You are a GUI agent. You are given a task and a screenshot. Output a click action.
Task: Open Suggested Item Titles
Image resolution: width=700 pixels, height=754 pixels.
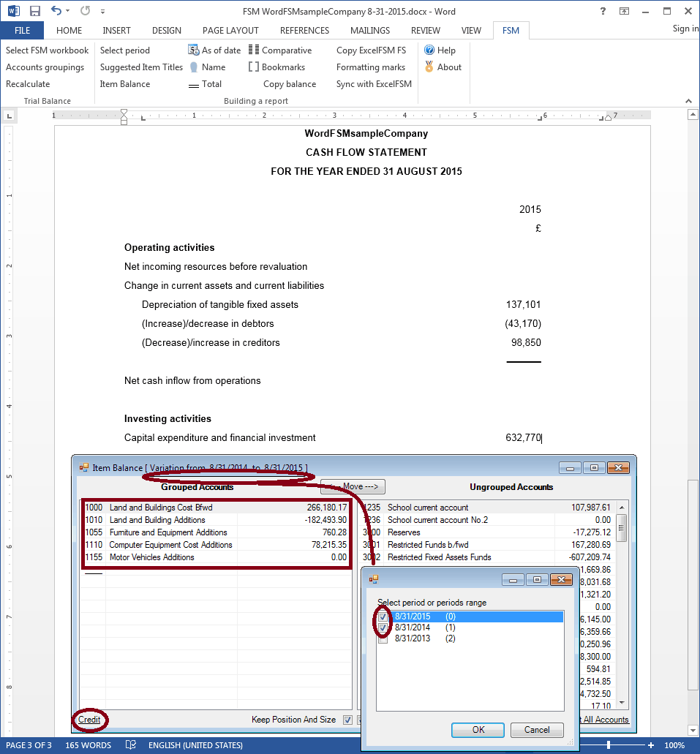click(x=141, y=67)
